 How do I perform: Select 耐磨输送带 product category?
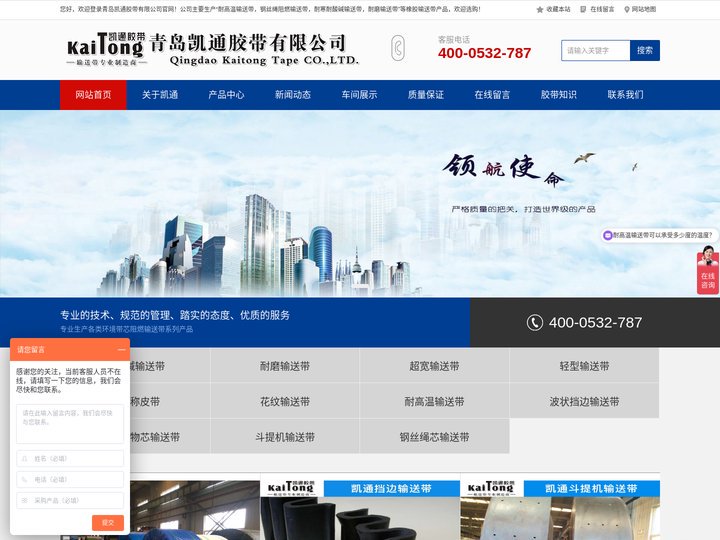pyautogui.click(x=285, y=366)
